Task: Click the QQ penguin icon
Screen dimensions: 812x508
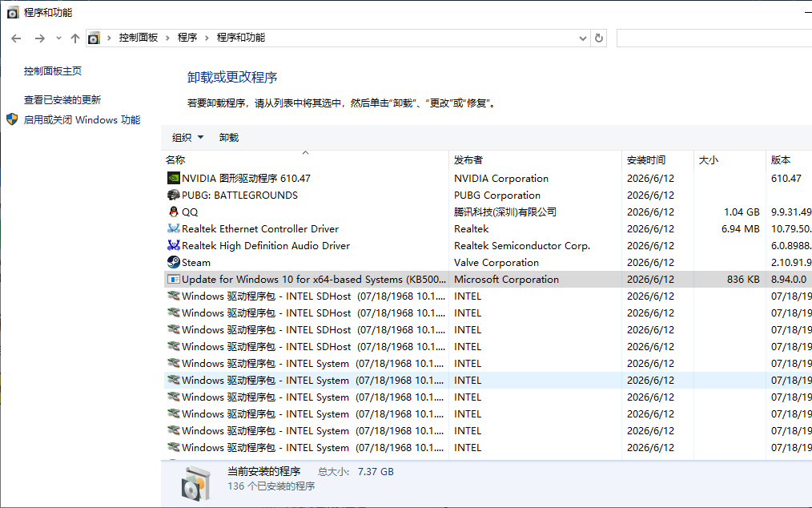Action: (174, 212)
